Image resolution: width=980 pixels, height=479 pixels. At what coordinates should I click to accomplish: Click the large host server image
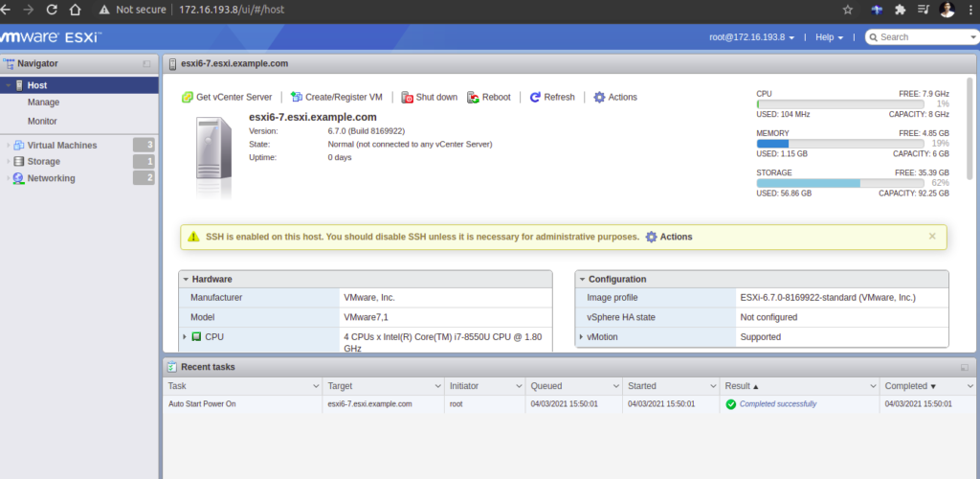point(213,157)
